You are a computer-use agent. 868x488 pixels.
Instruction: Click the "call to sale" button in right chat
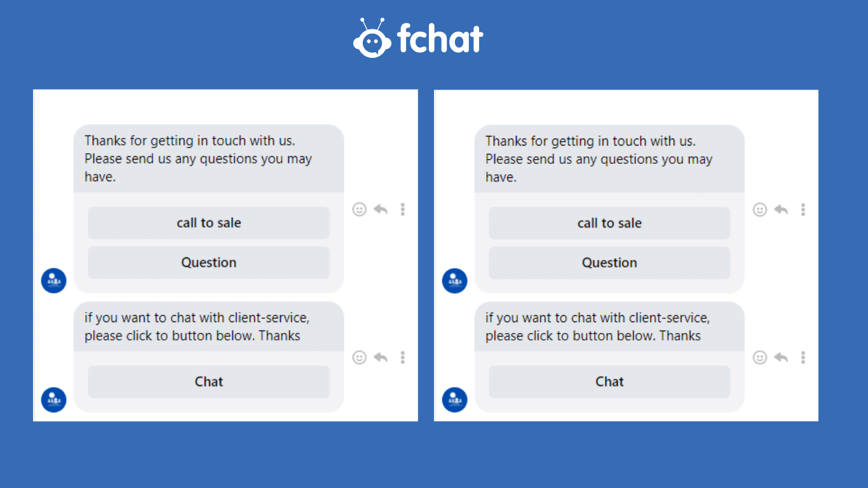pyautogui.click(x=609, y=223)
